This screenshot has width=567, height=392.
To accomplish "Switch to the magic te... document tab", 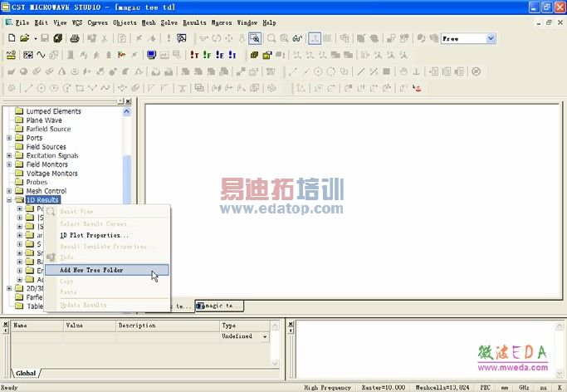I will pos(219,306).
